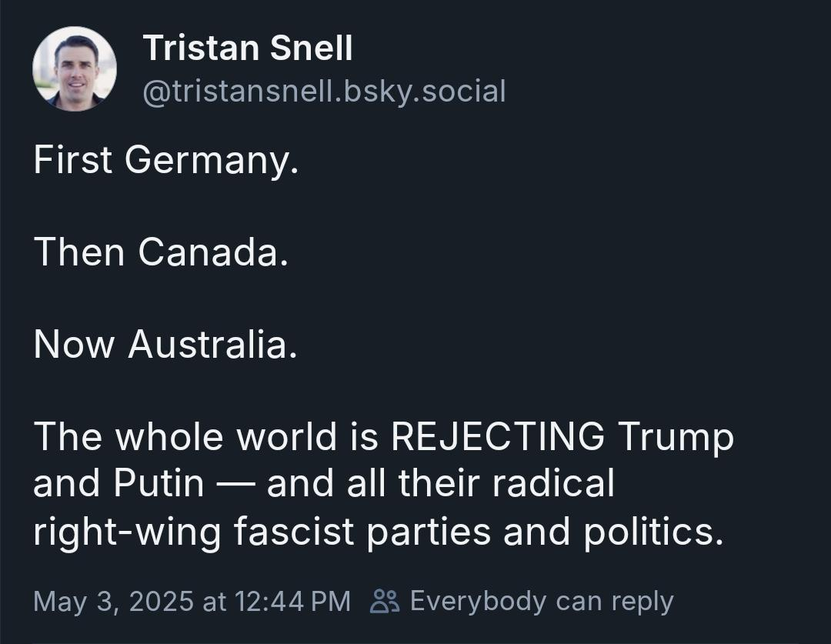Image resolution: width=831 pixels, height=644 pixels.
Task: Click the 12:44 PM time text
Action: point(292,601)
